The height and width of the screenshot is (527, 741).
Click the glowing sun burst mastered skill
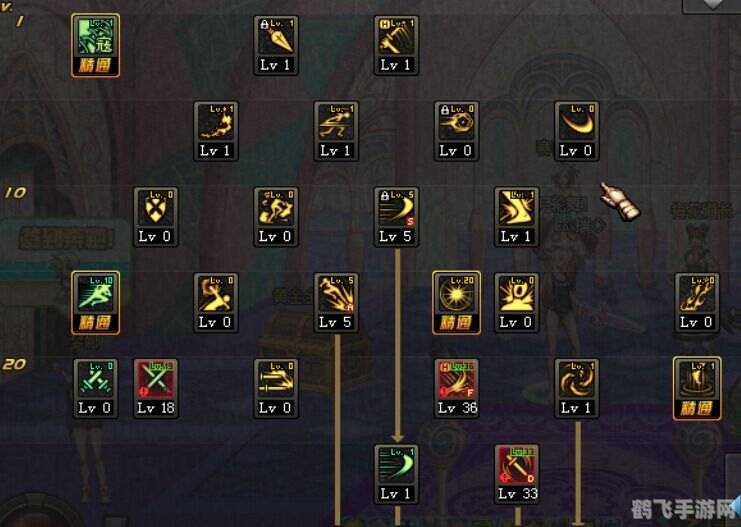click(x=457, y=302)
